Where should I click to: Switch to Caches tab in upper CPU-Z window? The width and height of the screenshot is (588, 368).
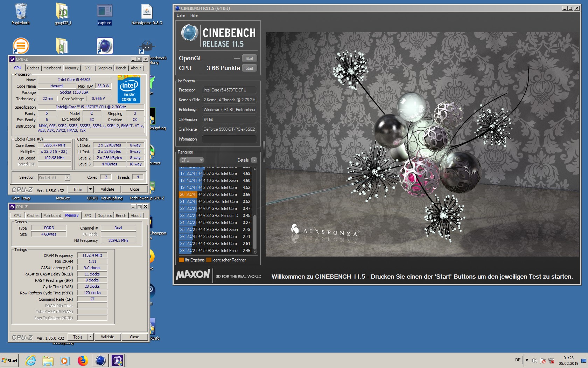coord(33,68)
